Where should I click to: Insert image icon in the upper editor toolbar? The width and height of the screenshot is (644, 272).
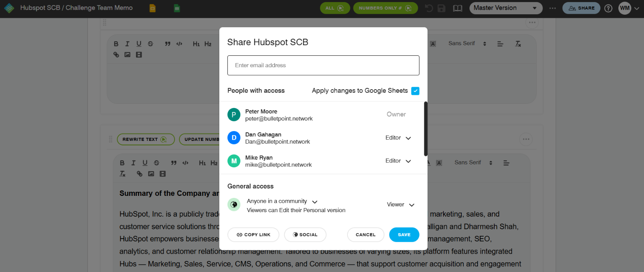click(x=127, y=55)
